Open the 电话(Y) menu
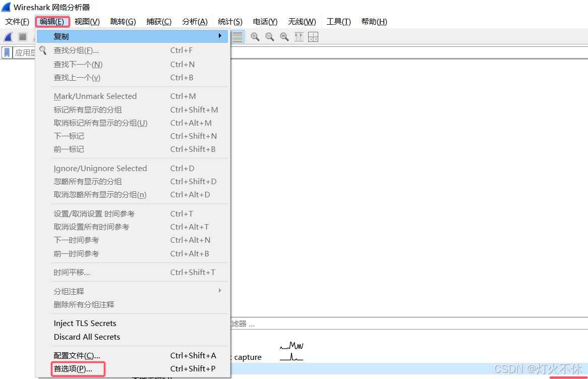The width and height of the screenshot is (588, 379). click(265, 22)
